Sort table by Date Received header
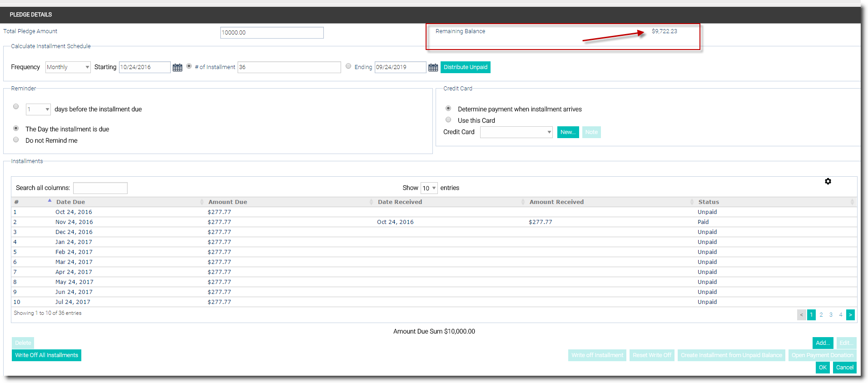The width and height of the screenshot is (868, 383). point(400,202)
